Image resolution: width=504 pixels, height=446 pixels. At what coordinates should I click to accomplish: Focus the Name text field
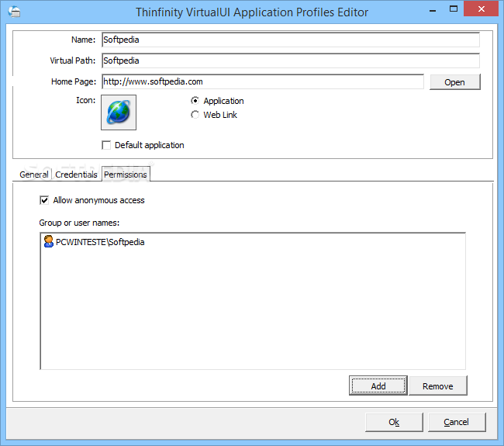pos(291,40)
